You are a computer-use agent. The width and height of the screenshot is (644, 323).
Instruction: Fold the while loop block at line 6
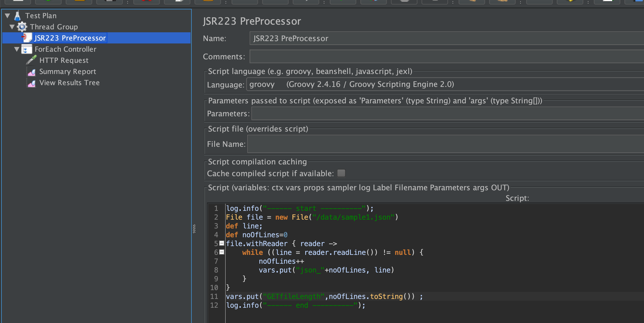222,252
